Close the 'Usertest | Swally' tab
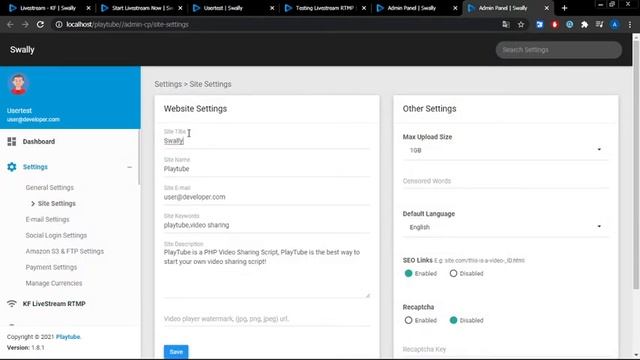Screen dimensions: 640x360 [x=272, y=8]
